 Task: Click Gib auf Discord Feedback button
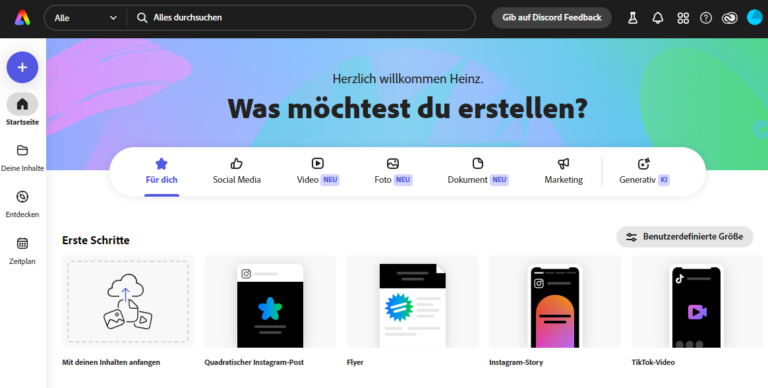(552, 18)
